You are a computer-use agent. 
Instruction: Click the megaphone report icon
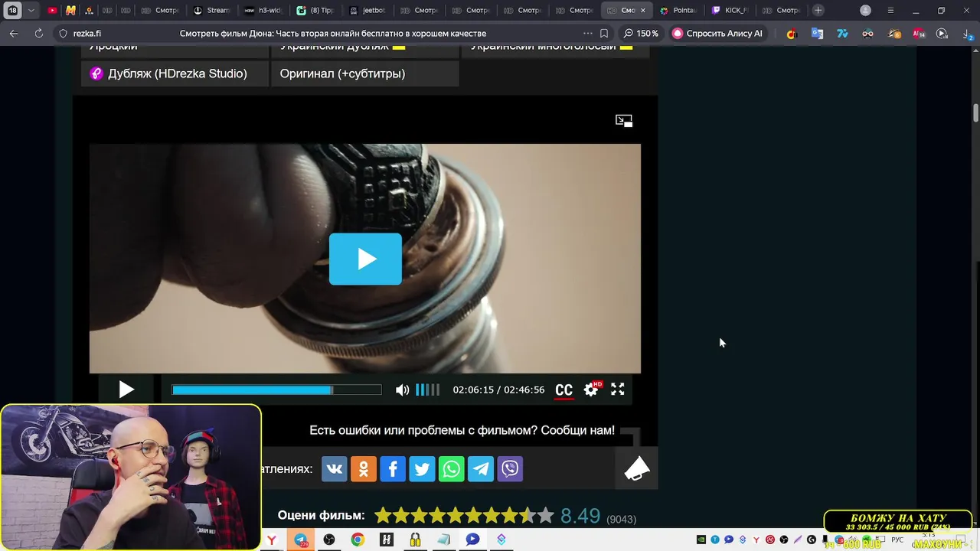[x=636, y=468]
